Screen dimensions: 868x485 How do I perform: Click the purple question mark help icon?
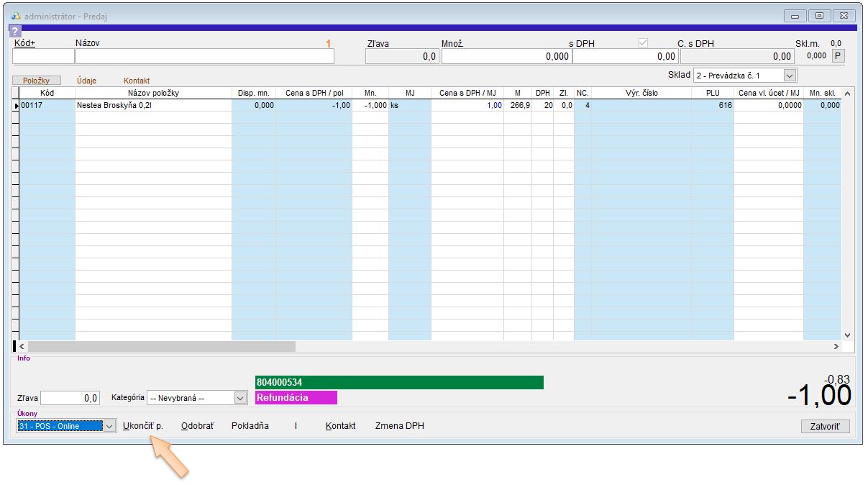pos(14,32)
